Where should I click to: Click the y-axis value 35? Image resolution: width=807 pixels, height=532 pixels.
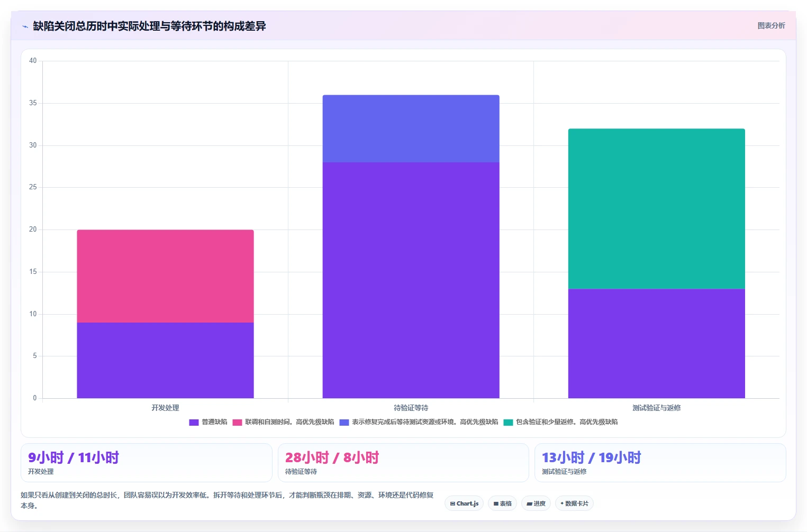tap(33, 103)
